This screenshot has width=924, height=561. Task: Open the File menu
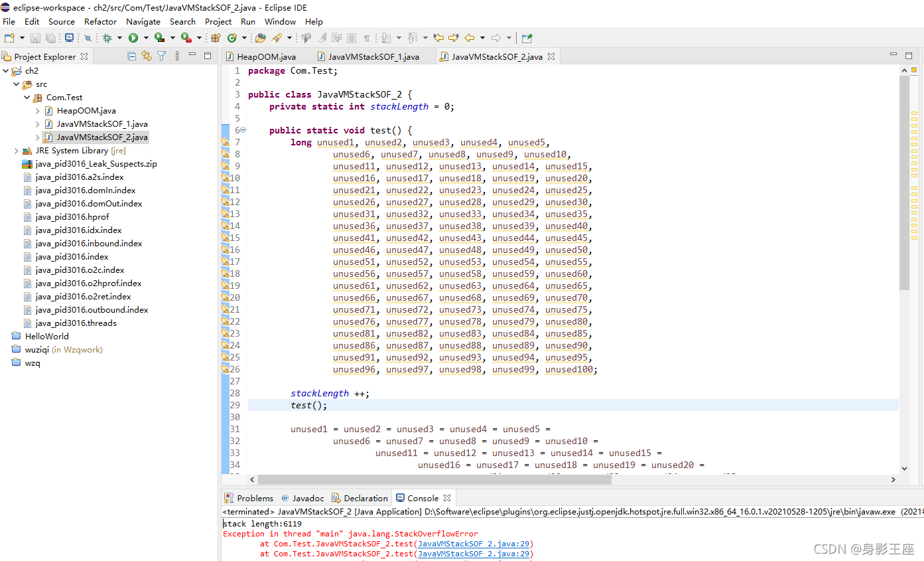(9, 21)
